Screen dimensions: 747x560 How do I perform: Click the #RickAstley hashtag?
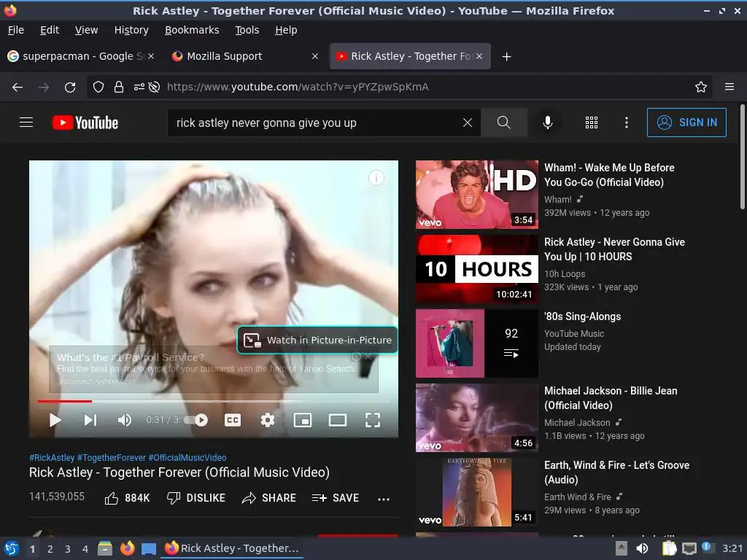(x=52, y=458)
